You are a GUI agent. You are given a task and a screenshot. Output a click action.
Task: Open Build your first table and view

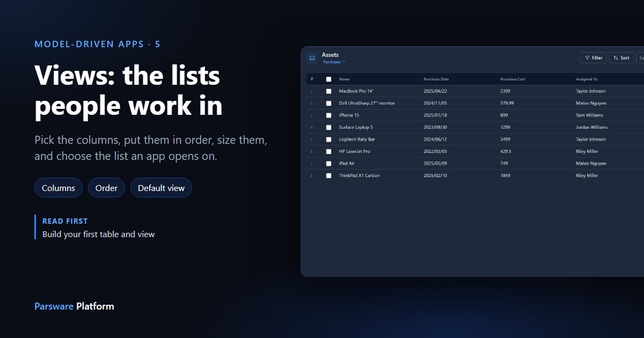[x=99, y=234]
